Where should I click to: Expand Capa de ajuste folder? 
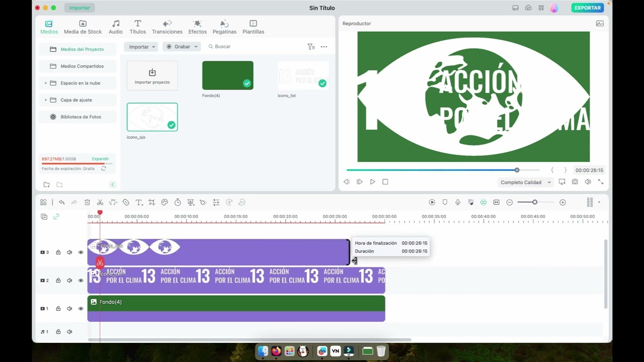(46, 100)
